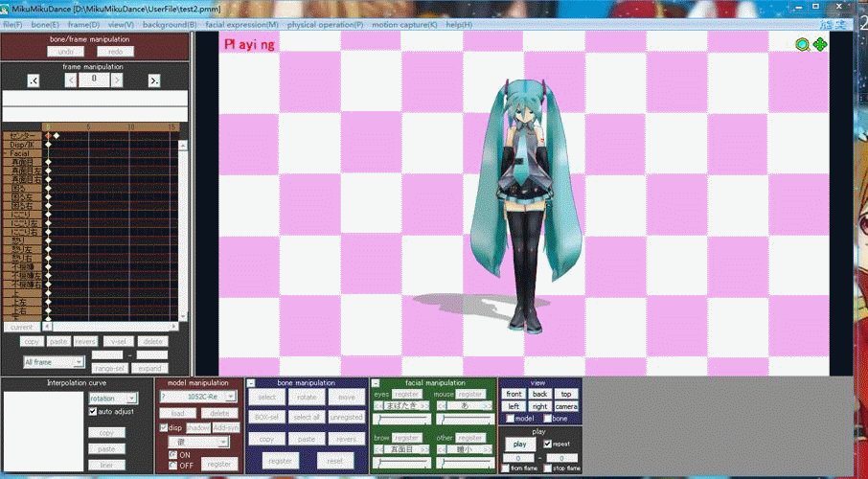Toggle the disp checkbox in model manipulation

click(164, 427)
